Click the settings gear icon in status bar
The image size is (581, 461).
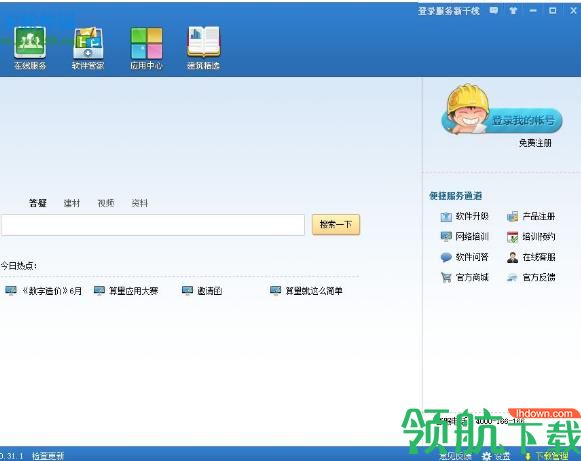click(487, 456)
